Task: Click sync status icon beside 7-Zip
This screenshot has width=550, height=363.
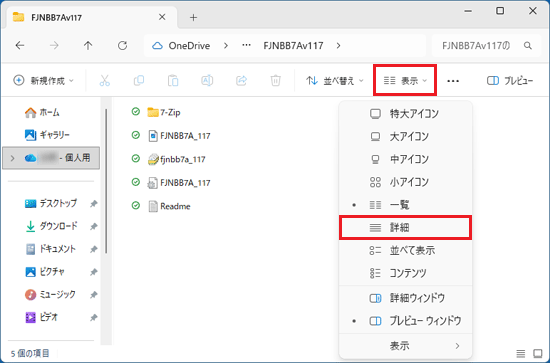Action: (x=136, y=112)
